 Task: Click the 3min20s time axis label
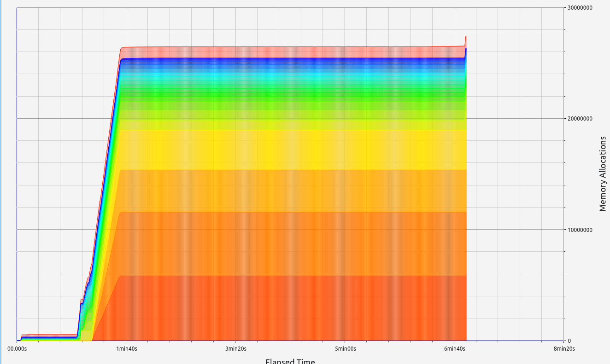click(x=235, y=349)
